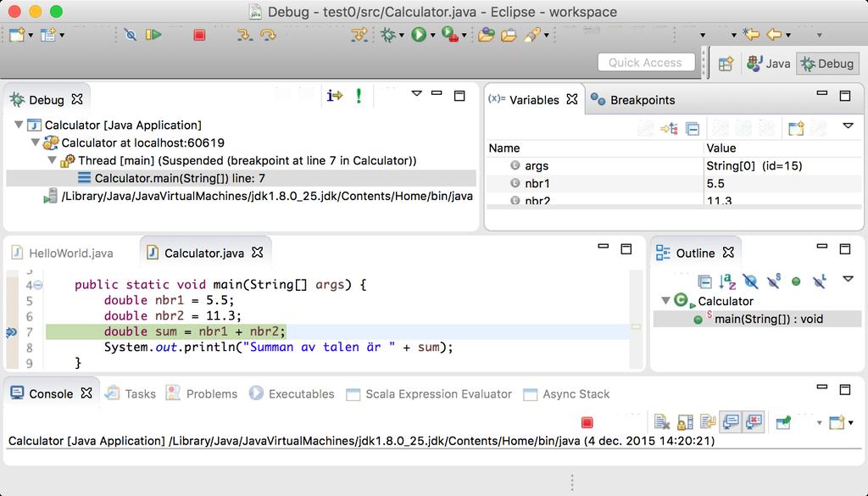Screen dimensions: 868x496
Task: Toggle Word Wrap in the Console toolbar
Action: tap(708, 423)
